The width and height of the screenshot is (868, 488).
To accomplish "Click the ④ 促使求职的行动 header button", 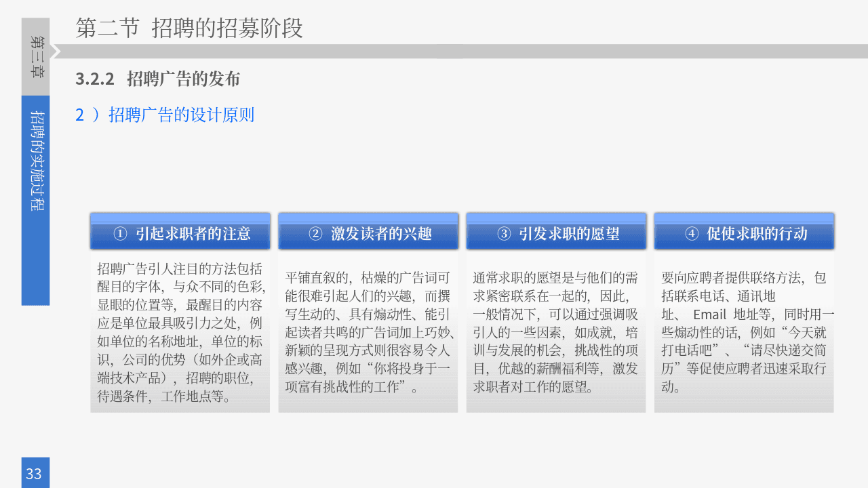I will click(x=744, y=231).
